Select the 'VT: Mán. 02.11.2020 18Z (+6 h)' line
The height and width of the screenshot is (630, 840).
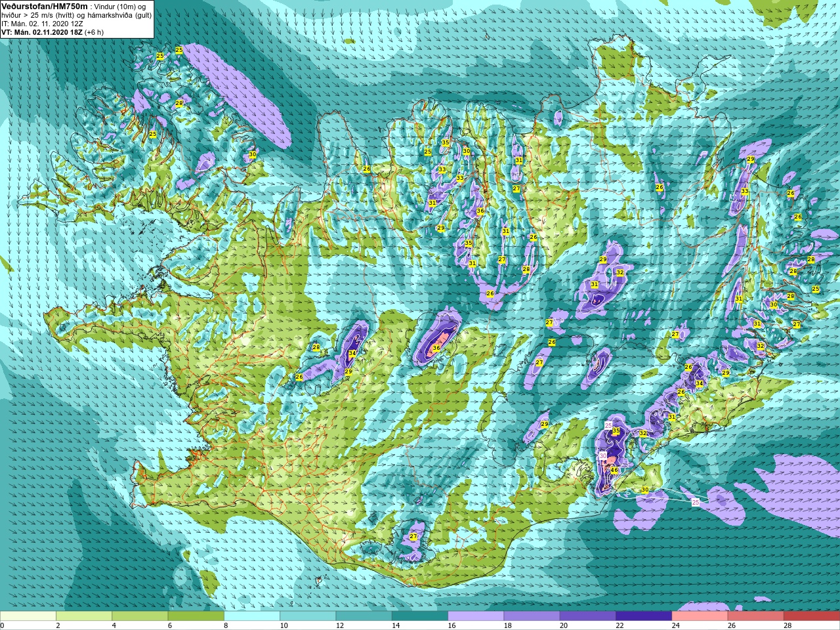[x=52, y=31]
